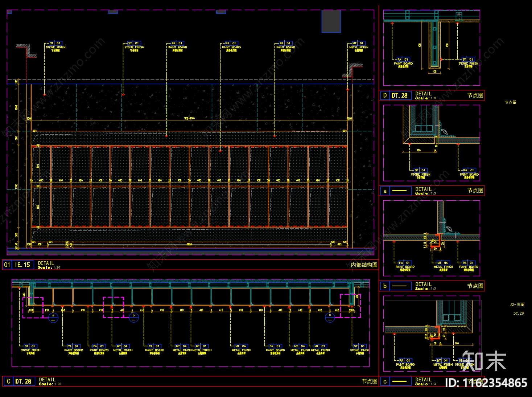Click the "4520" dimension text under the elevation

click(189, 245)
